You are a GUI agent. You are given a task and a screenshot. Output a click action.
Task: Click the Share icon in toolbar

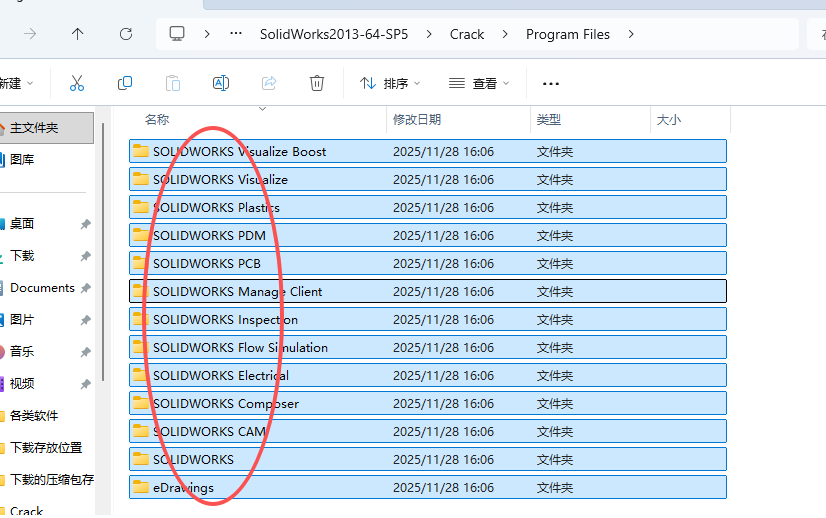[269, 83]
